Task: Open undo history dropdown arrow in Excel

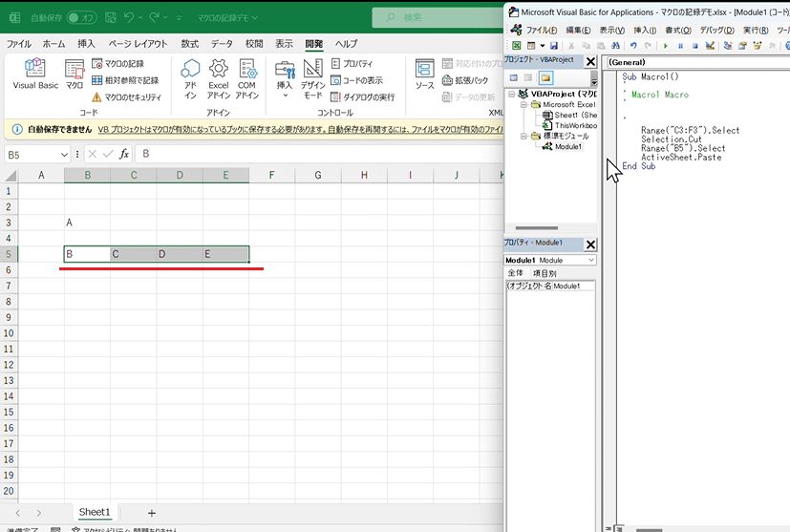Action: [x=140, y=17]
